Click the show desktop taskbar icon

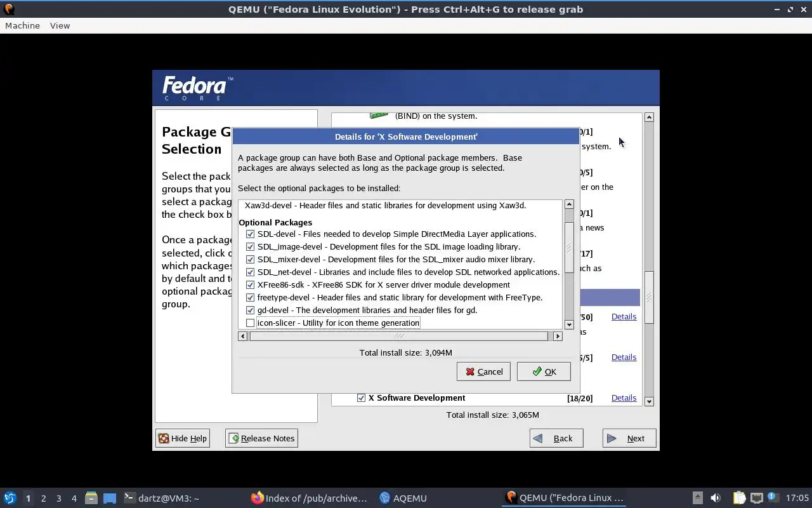click(x=110, y=498)
